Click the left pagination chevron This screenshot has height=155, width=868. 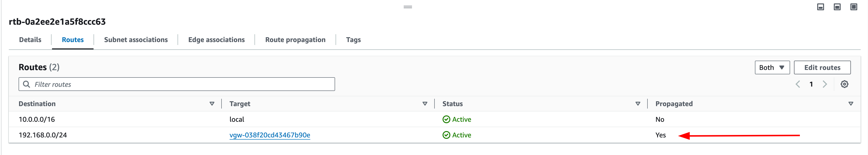[x=798, y=84]
